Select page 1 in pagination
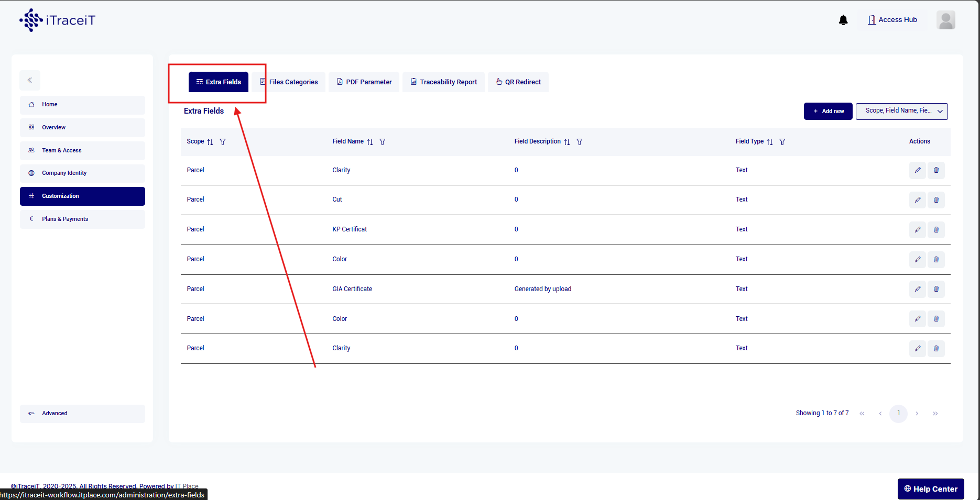The width and height of the screenshot is (980, 500). tap(898, 414)
